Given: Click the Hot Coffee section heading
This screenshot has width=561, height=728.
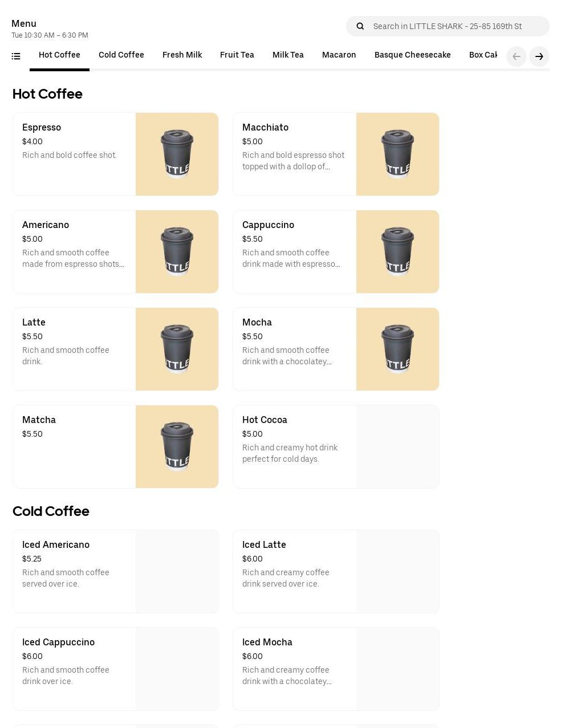Looking at the screenshot, I should (47, 94).
